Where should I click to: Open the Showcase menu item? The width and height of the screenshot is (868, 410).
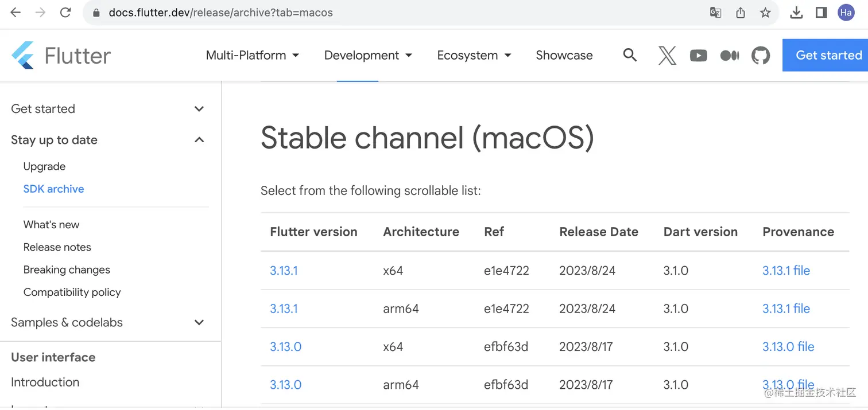coord(564,56)
